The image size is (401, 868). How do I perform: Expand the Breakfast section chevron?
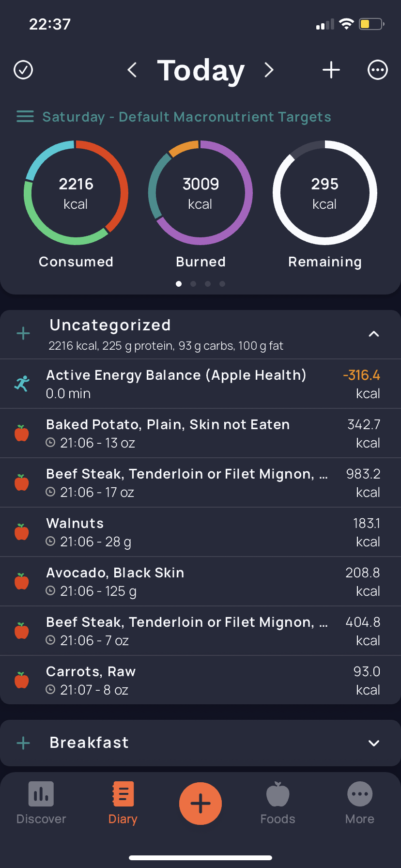(374, 743)
